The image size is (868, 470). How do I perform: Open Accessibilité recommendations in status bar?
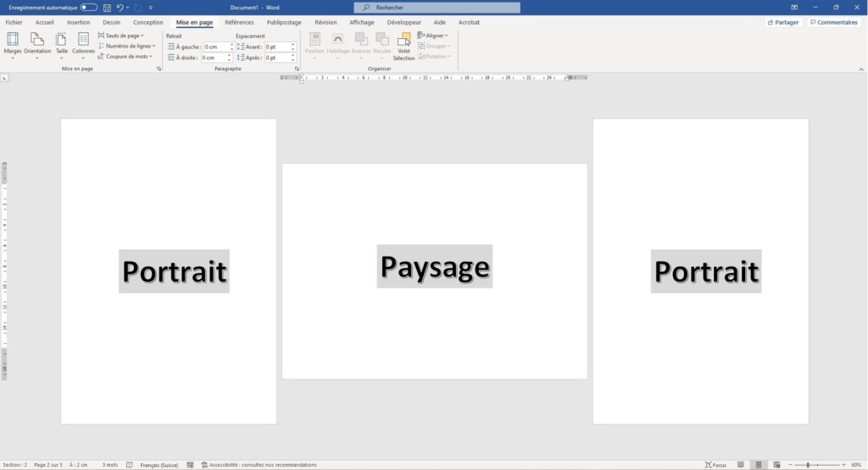(259, 465)
